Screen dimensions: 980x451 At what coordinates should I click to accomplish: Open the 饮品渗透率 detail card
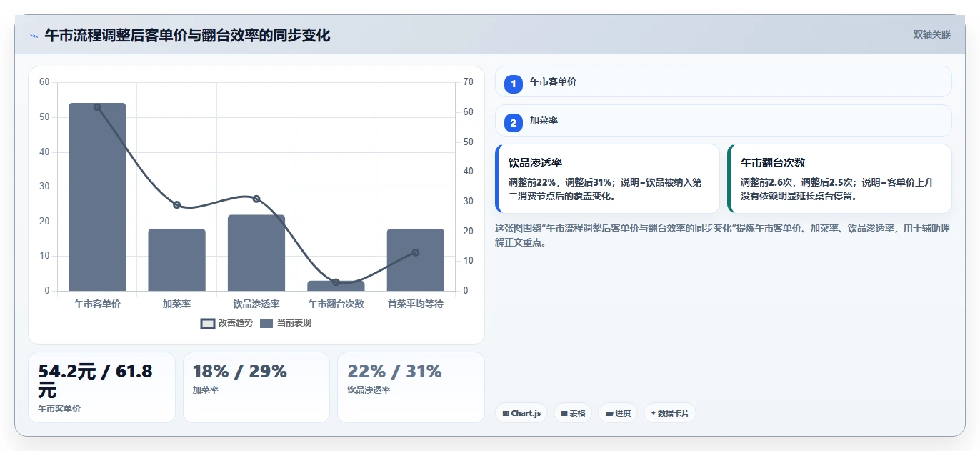point(607,179)
